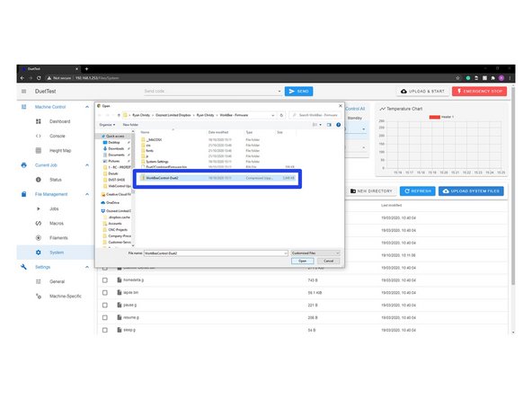
Task: Tick the checkbox for iap4e.bin
Action: [x=105, y=293]
